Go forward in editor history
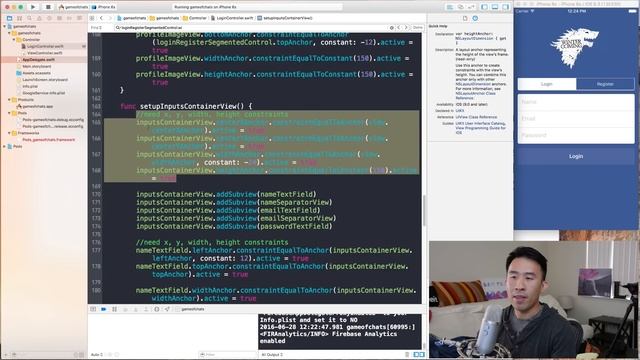Image resolution: width=640 pixels, height=360 pixels. [x=110, y=18]
